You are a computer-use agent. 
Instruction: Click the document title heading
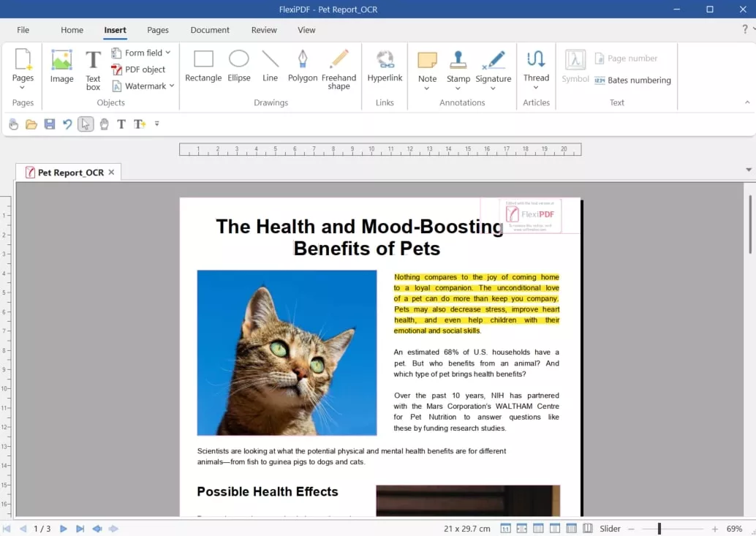pyautogui.click(x=360, y=237)
